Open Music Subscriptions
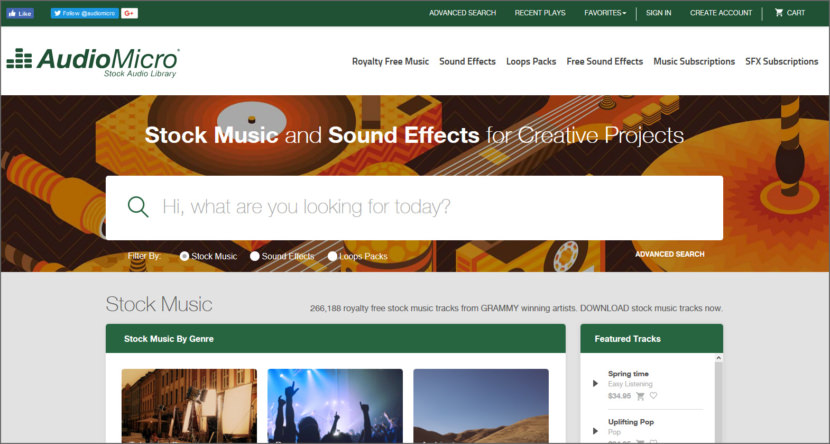The width and height of the screenshot is (830, 444). click(694, 61)
